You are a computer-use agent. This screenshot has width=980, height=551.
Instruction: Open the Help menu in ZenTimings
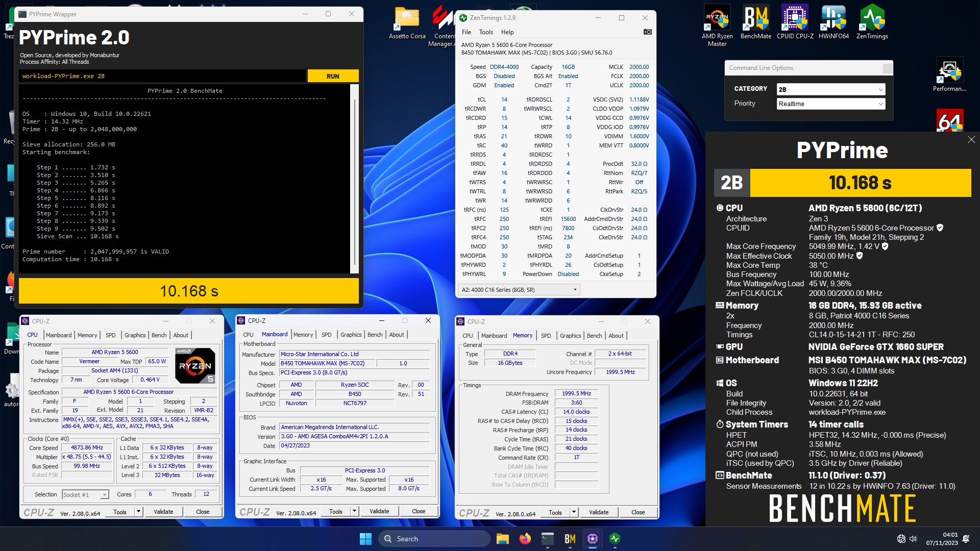click(507, 32)
